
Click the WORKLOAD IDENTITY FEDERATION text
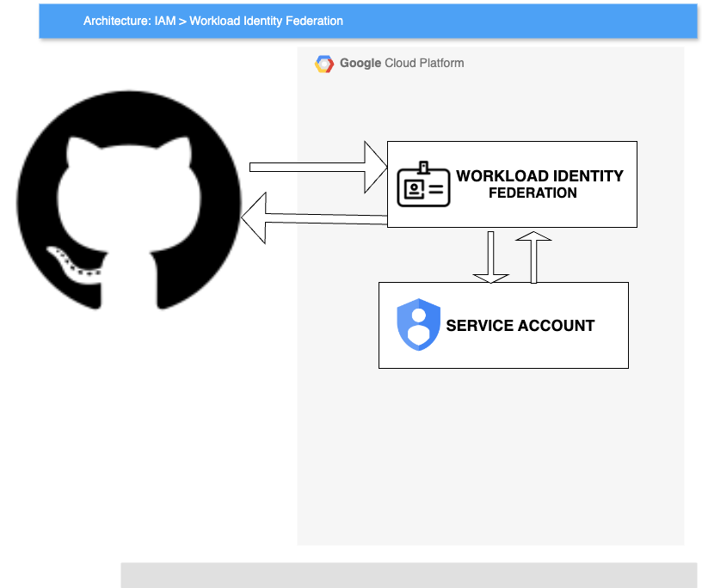[540, 184]
